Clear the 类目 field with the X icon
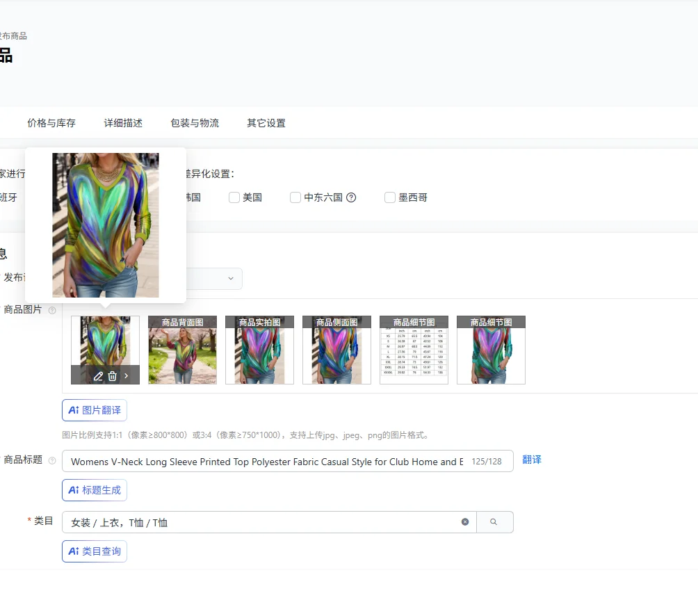 [464, 521]
